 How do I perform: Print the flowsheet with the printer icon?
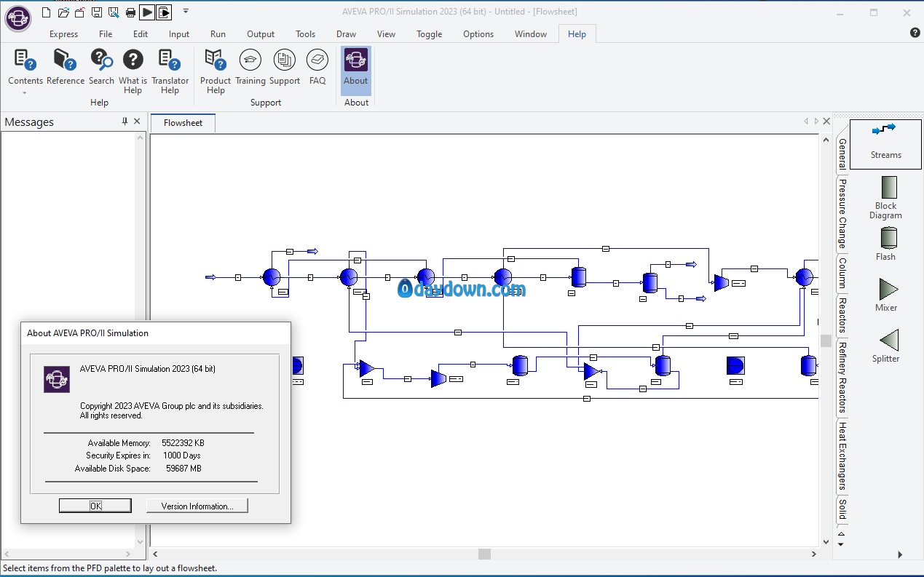point(130,12)
